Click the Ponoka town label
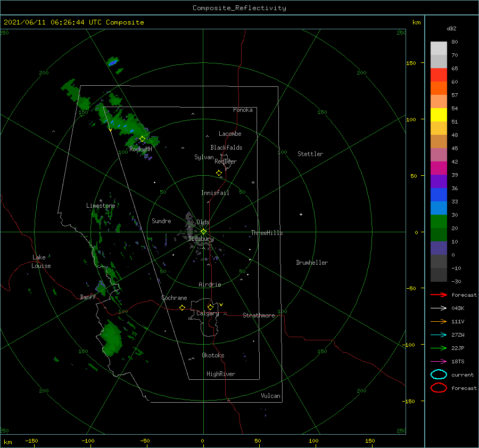 pos(243,110)
